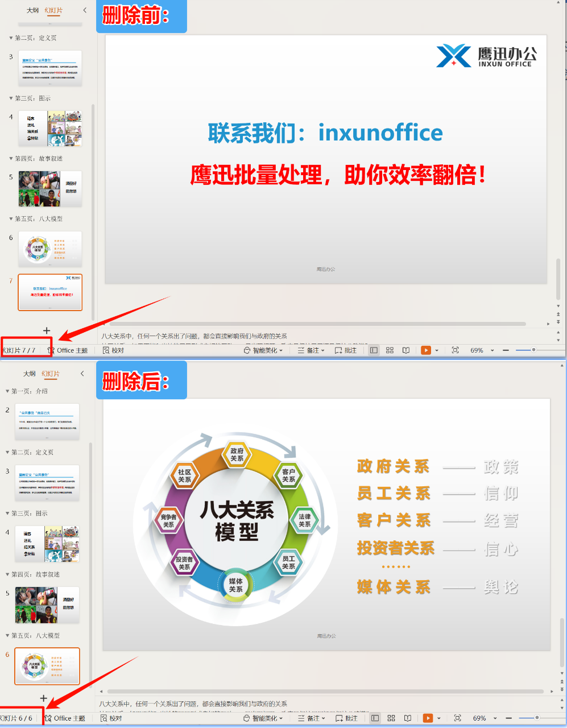567x728 pixels.
Task: Add new slide with plus below slide 7
Action: pos(47,330)
